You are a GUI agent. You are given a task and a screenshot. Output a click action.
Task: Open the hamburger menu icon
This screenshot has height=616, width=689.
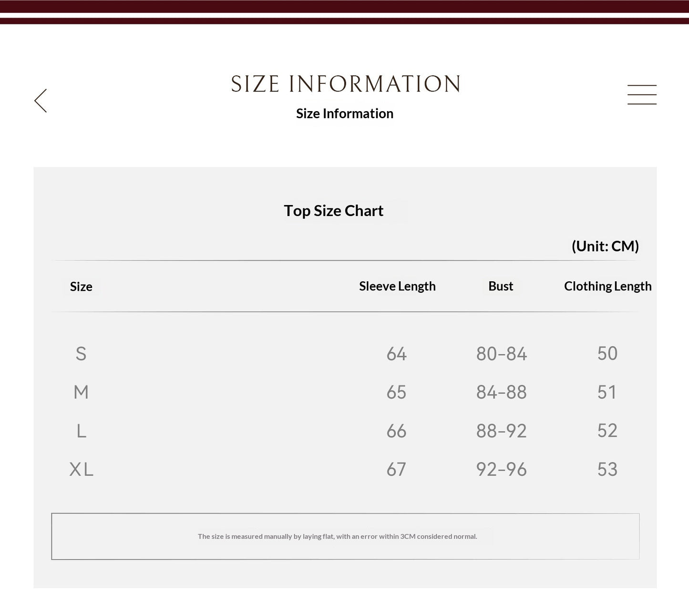pyautogui.click(x=642, y=94)
